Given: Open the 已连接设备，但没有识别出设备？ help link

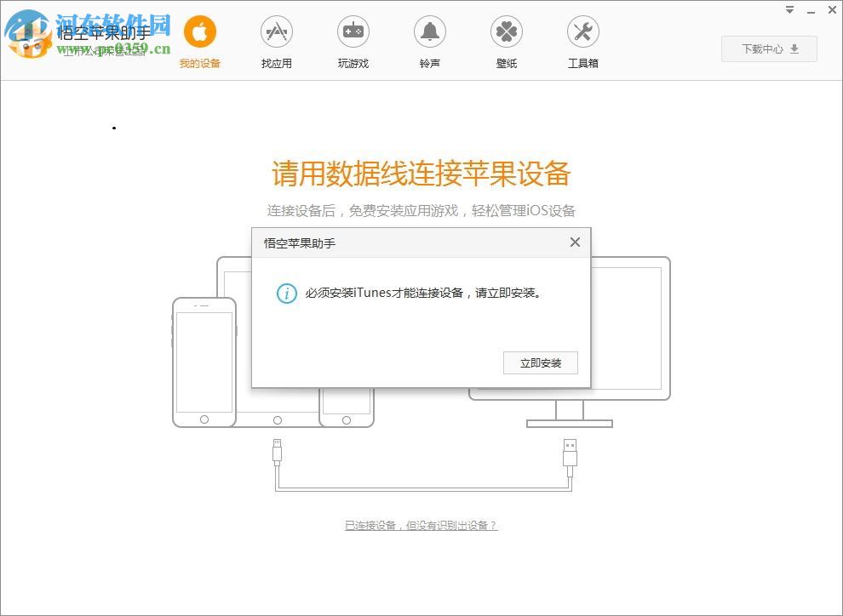Looking at the screenshot, I should 421,525.
